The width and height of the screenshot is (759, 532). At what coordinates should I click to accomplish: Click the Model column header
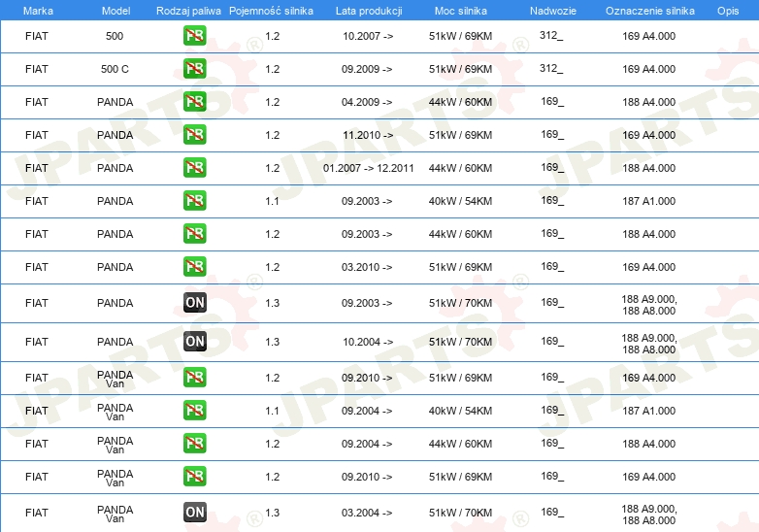115,11
